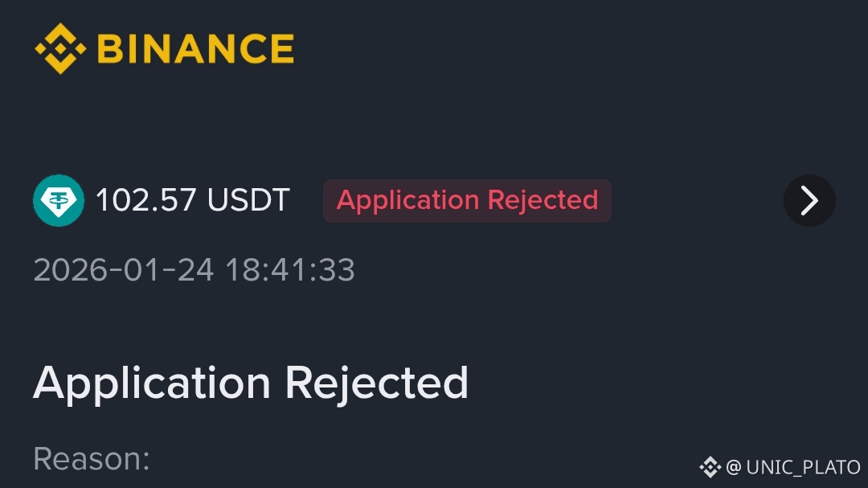Select the USDT currency icon beside the amount
The width and height of the screenshot is (868, 488).
click(x=58, y=200)
